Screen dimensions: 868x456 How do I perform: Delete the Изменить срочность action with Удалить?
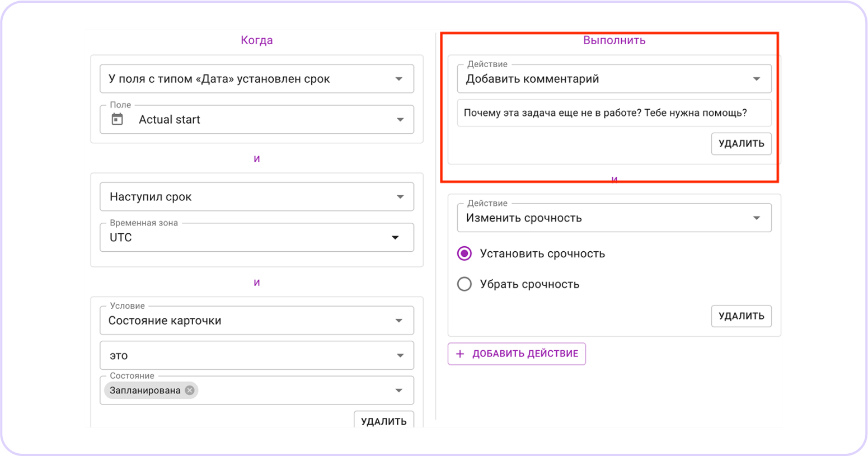point(742,316)
